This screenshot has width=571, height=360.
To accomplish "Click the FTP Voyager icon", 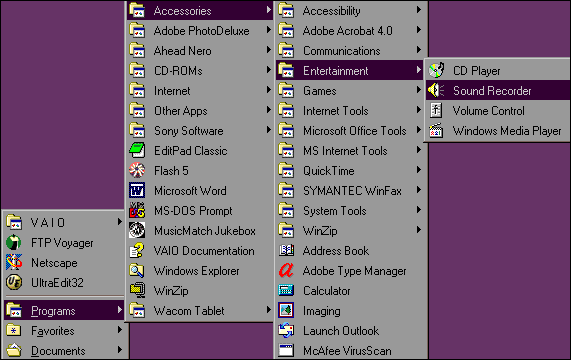I will pyautogui.click(x=14, y=242).
